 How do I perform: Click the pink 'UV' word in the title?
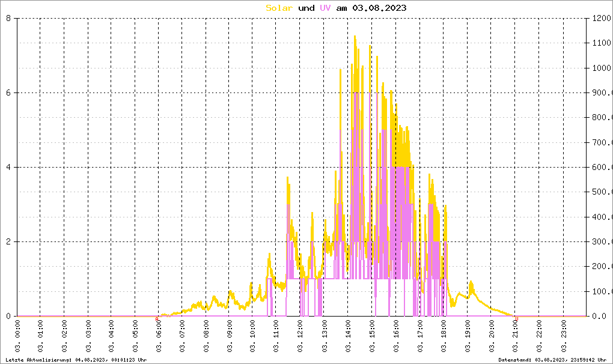(325, 8)
